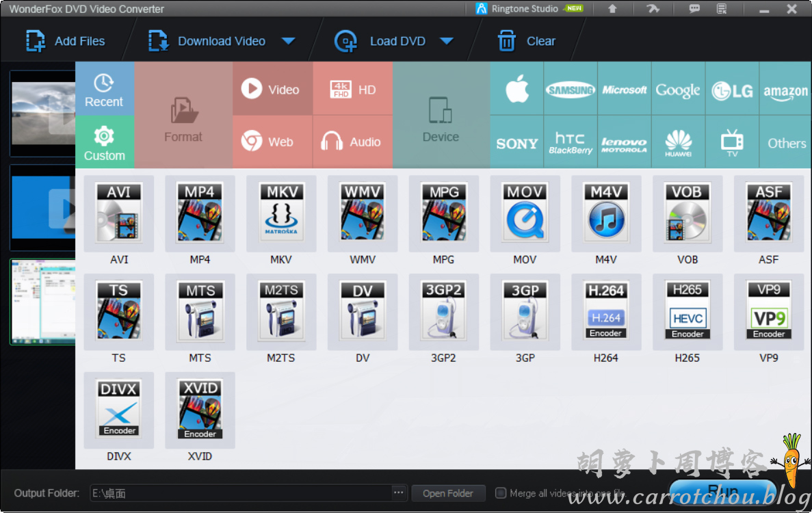This screenshot has width=812, height=513.
Task: Show TV device presets
Action: (x=732, y=142)
